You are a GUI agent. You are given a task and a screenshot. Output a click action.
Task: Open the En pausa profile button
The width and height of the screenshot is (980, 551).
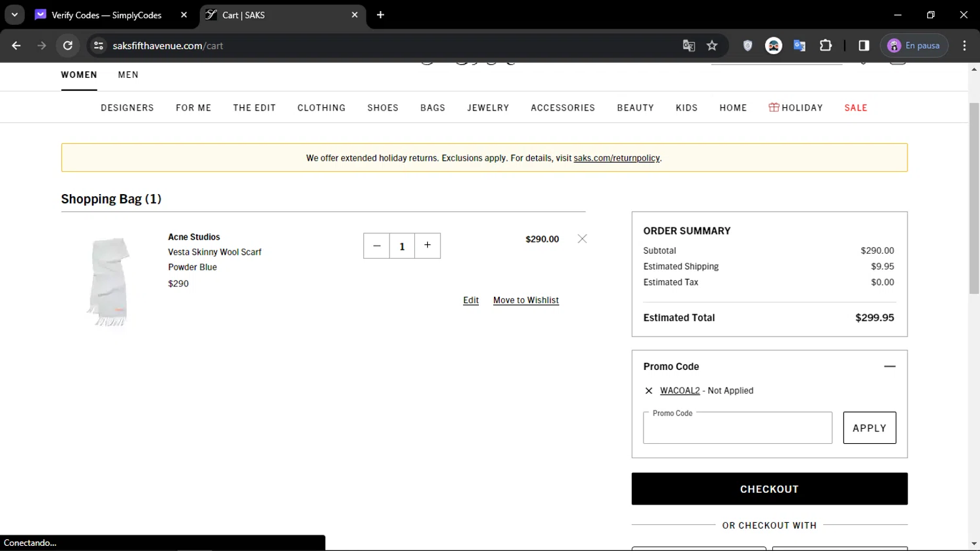(914, 45)
